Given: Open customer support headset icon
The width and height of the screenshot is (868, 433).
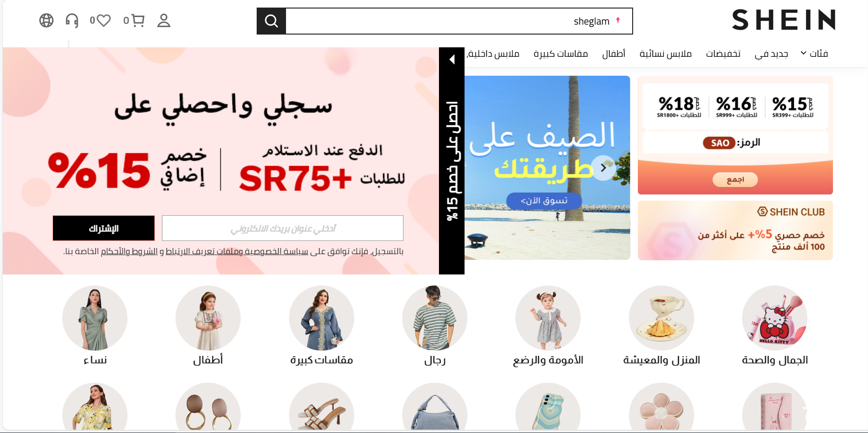Looking at the screenshot, I should coord(72,20).
